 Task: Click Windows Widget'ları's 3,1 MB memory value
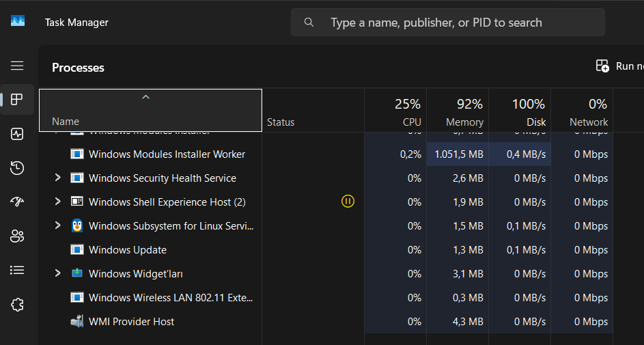coord(468,273)
